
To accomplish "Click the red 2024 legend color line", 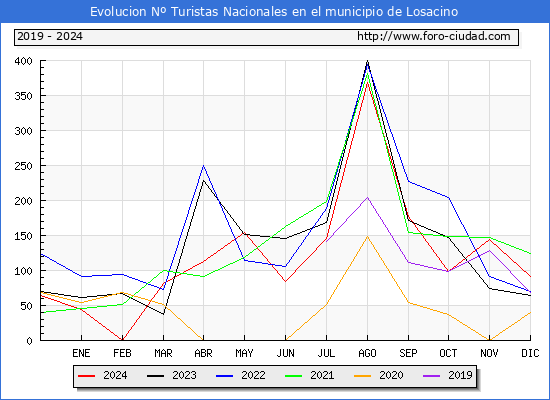I will (87, 376).
